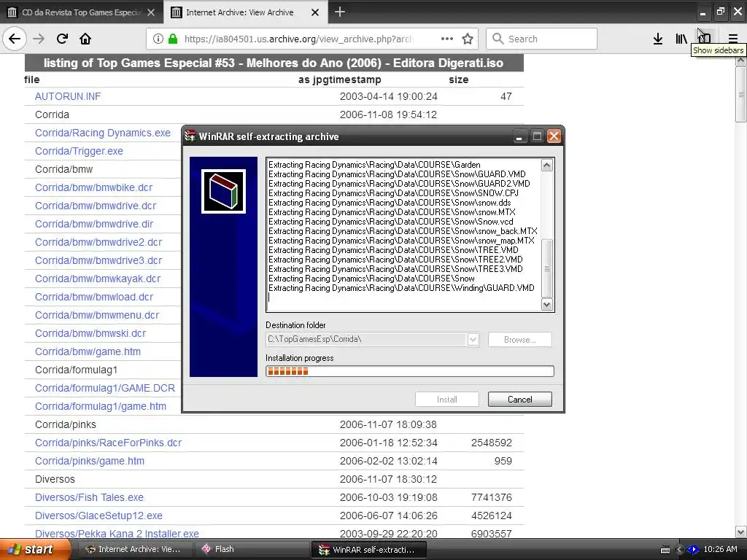
Task: Click the 10:26 AM clock
Action: click(720, 549)
